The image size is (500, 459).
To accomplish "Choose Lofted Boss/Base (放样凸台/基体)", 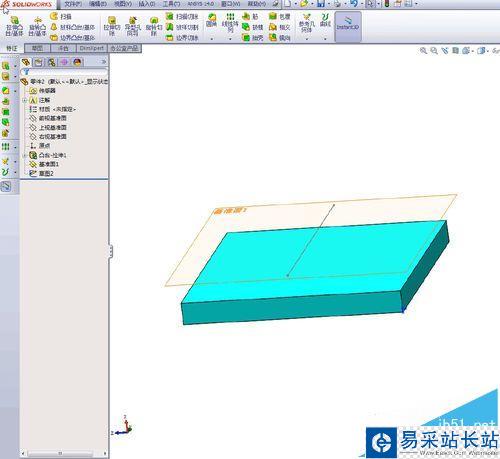I will coord(73,27).
